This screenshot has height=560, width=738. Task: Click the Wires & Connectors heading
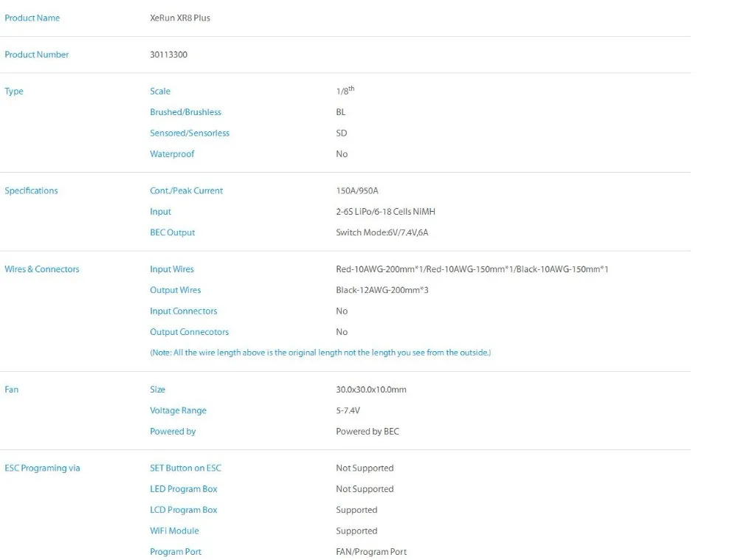[x=42, y=269]
